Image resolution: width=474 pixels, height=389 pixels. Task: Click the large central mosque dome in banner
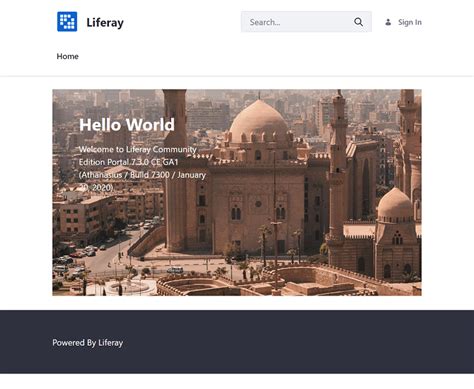click(x=258, y=121)
